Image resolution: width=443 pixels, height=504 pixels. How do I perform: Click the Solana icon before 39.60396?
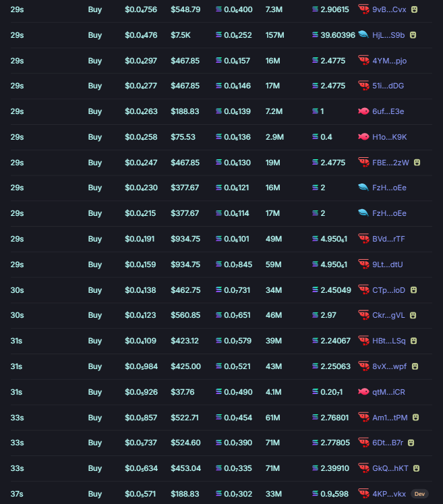(x=315, y=34)
